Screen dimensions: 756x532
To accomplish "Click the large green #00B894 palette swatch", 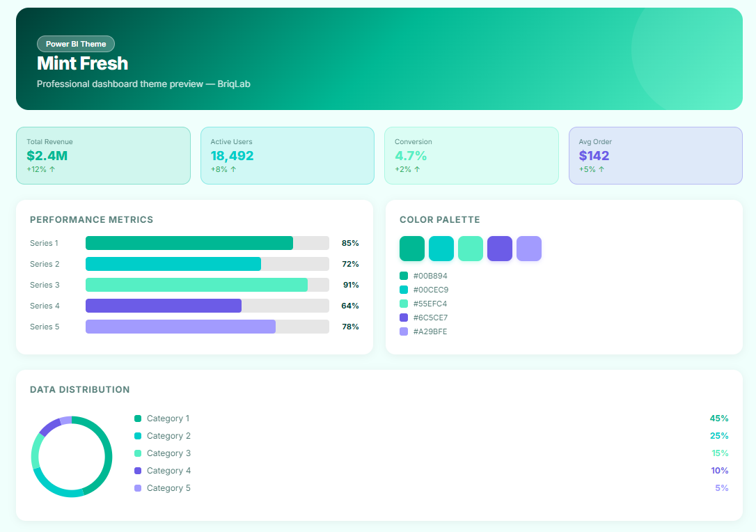I will tap(412, 249).
